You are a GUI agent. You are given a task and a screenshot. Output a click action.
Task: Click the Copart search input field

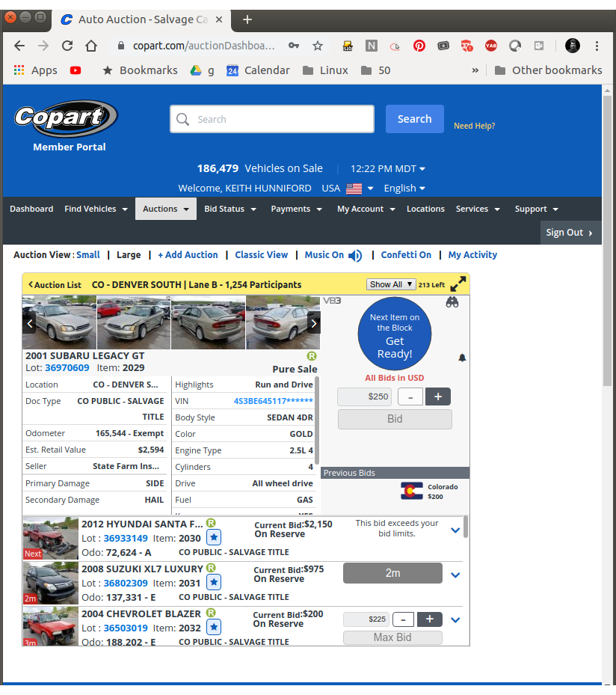(272, 119)
